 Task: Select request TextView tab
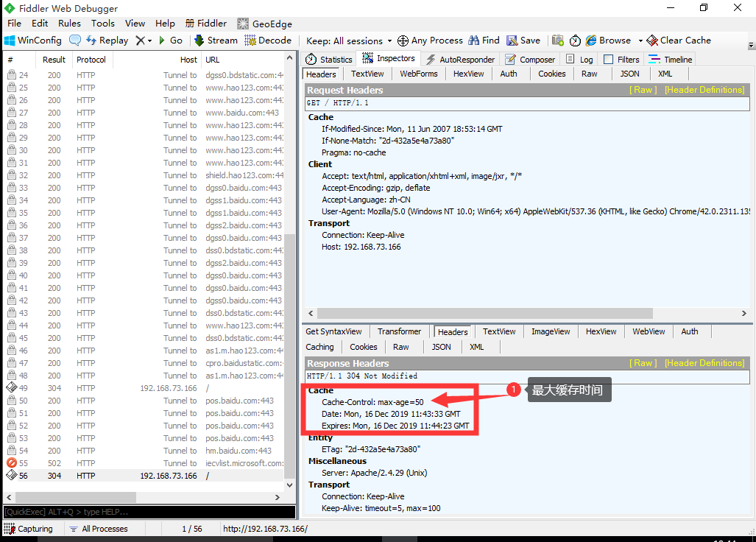367,74
